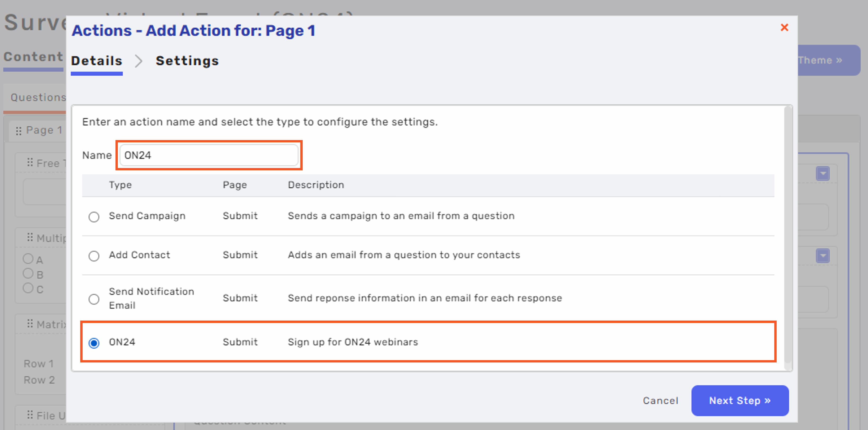This screenshot has height=430, width=868.
Task: Click the Submit cell in the ON24 row
Action: (x=240, y=342)
